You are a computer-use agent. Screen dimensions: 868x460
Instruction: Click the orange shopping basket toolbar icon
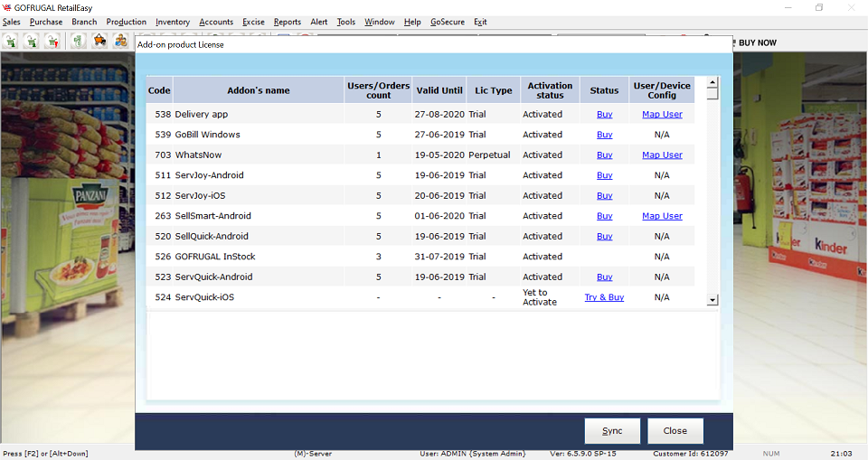pos(99,42)
